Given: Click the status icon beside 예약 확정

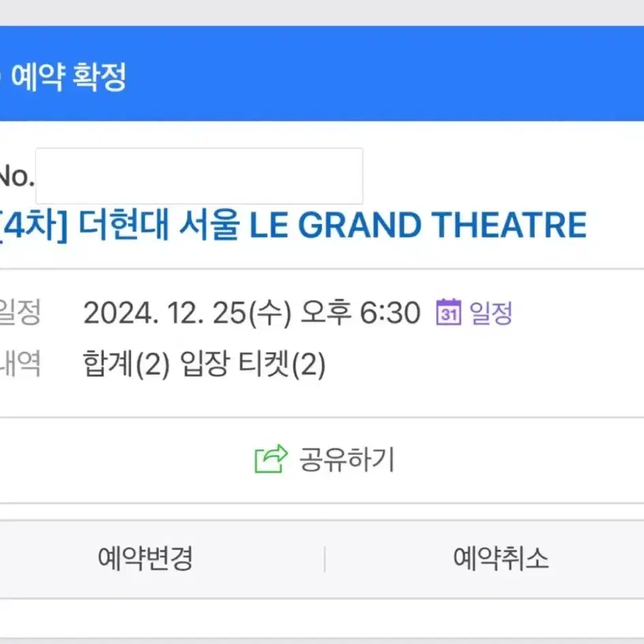Looking at the screenshot, I should tap(1, 77).
